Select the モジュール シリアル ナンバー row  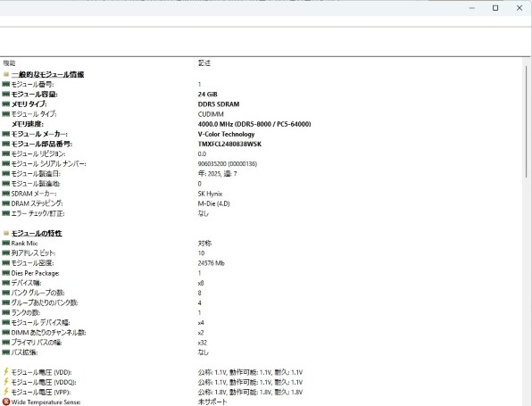click(262, 164)
